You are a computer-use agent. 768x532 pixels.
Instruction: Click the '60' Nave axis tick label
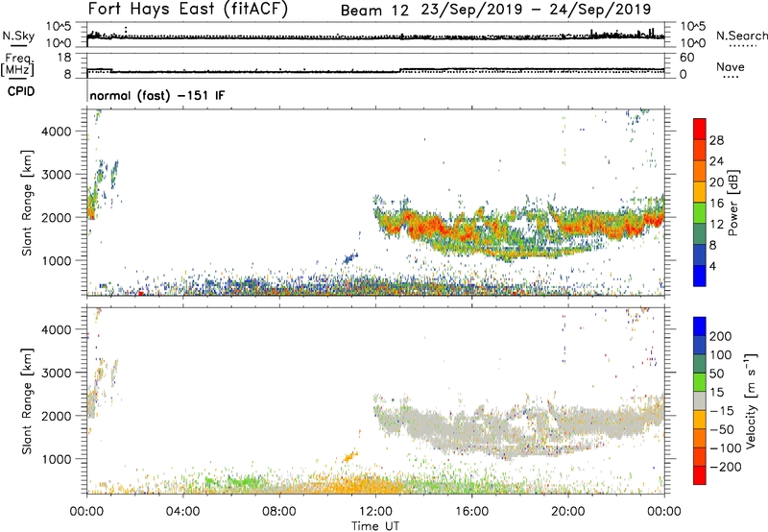pos(686,58)
